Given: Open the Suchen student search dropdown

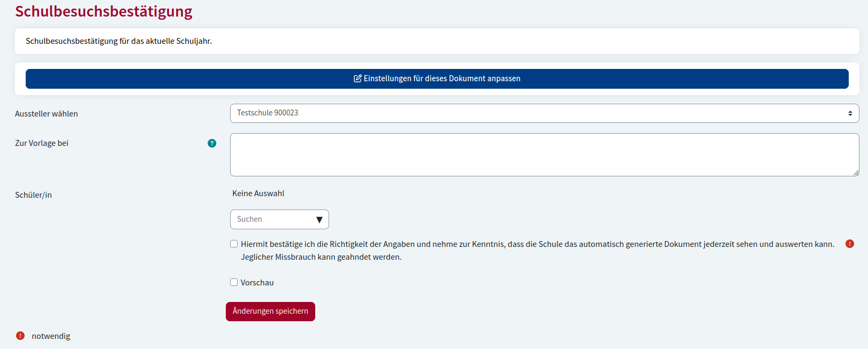Looking at the screenshot, I should tap(273, 220).
